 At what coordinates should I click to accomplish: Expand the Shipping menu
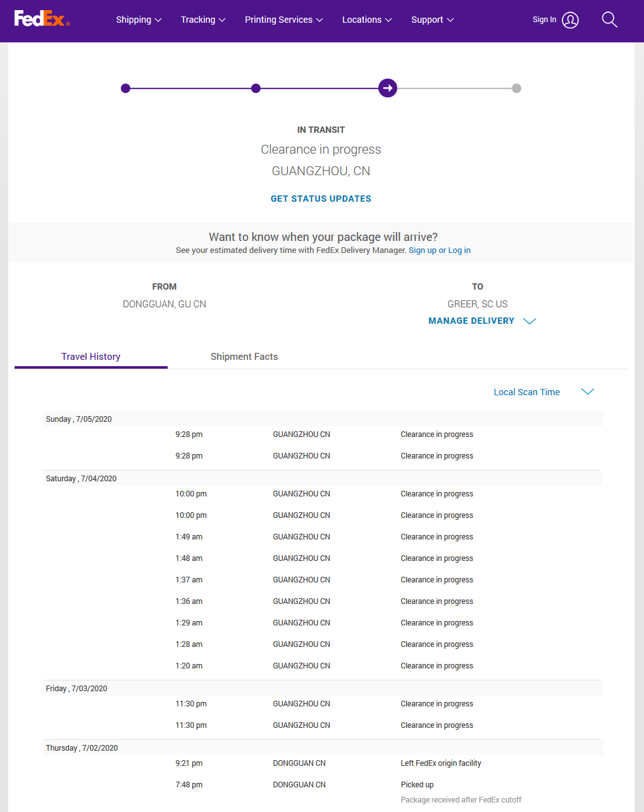[x=139, y=20]
